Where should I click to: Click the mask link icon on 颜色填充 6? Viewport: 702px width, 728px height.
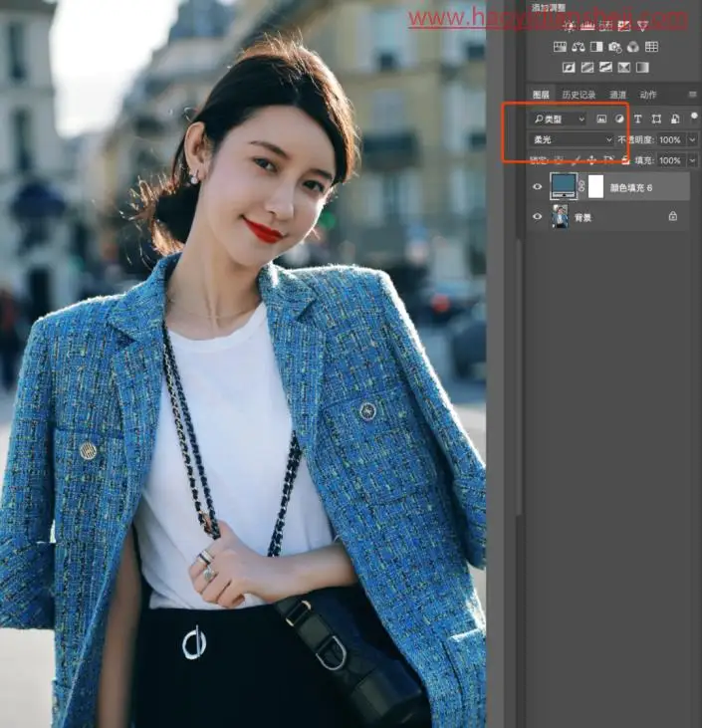pos(583,186)
